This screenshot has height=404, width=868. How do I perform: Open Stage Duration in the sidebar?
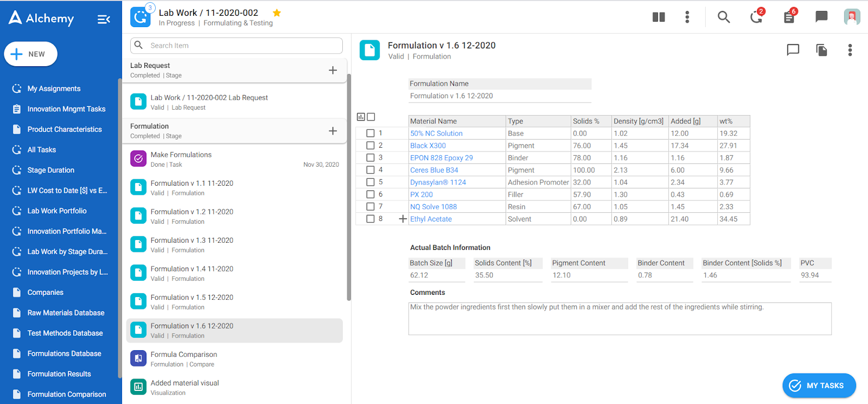(51, 170)
